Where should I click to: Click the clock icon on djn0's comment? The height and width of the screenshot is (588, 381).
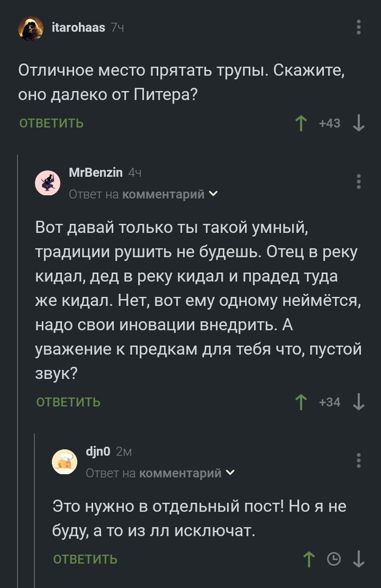(x=334, y=559)
